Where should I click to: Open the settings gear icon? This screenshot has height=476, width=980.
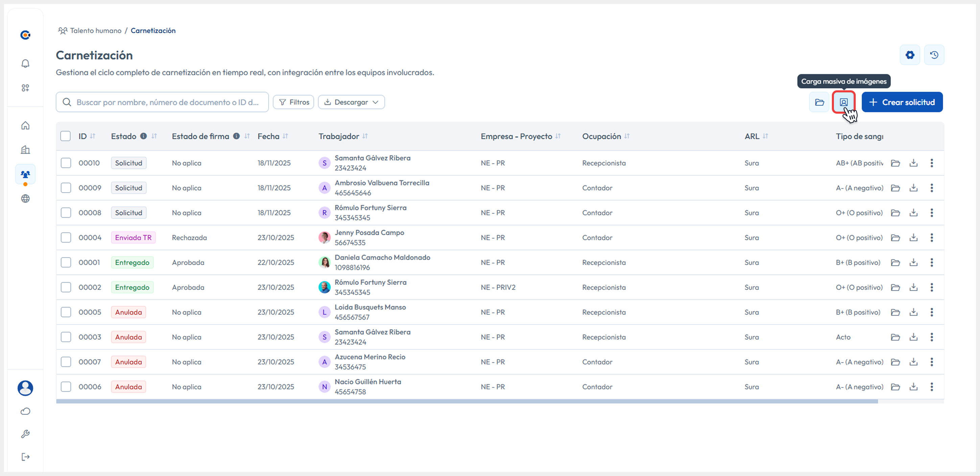click(910, 55)
